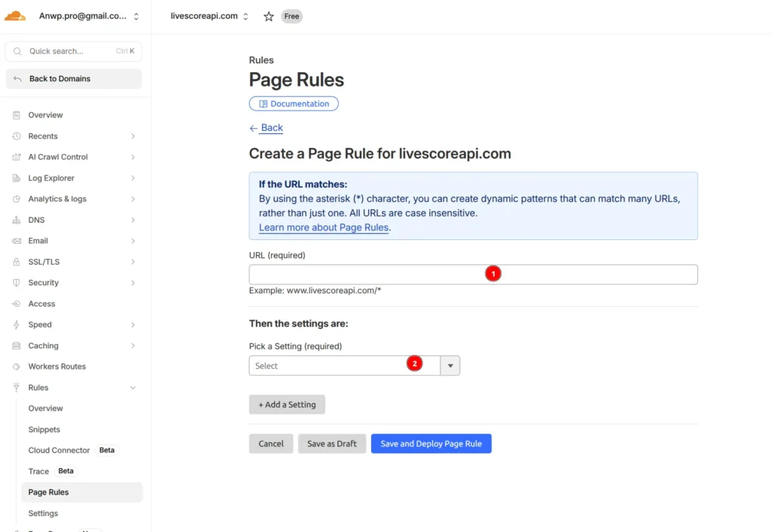
Task: Focus the URL (required) input field
Action: [473, 275]
